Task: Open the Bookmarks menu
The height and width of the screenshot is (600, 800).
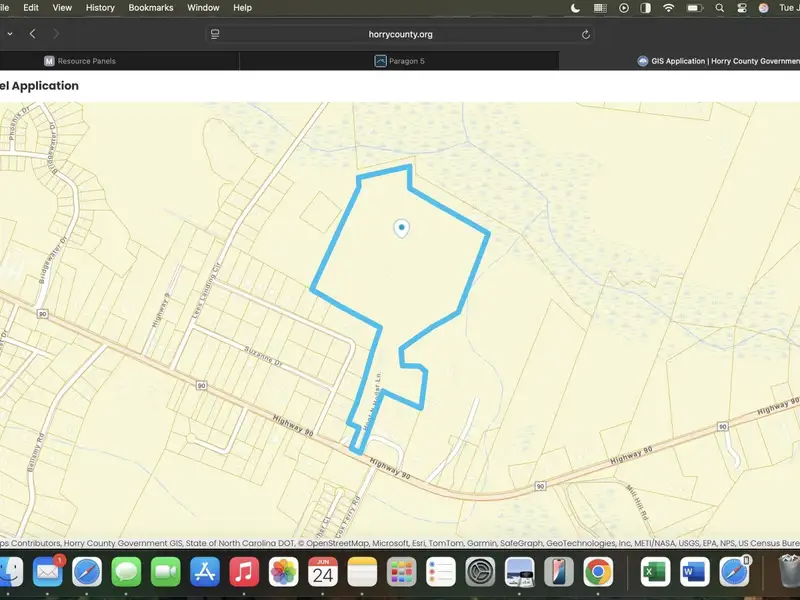Action: tap(150, 8)
